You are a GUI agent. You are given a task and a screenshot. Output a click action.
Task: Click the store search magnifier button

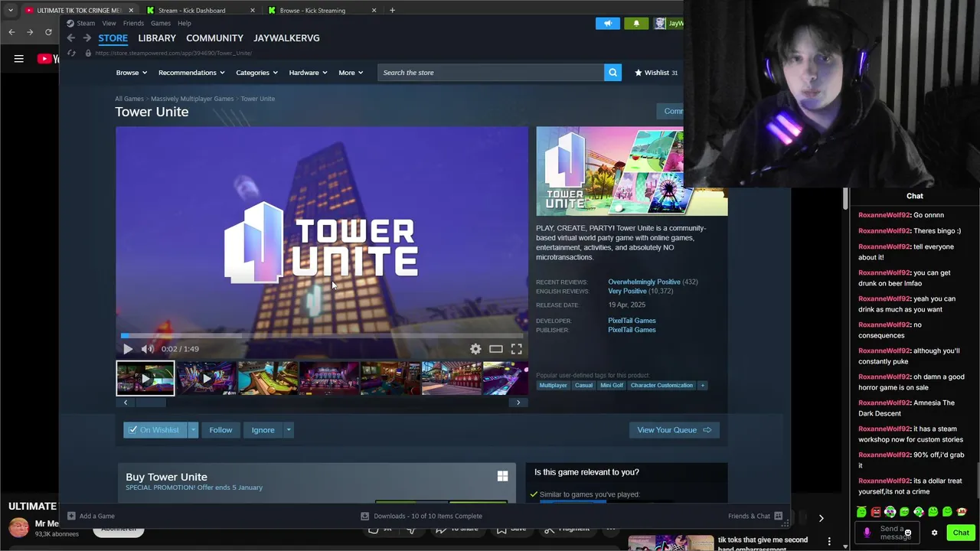click(x=612, y=73)
